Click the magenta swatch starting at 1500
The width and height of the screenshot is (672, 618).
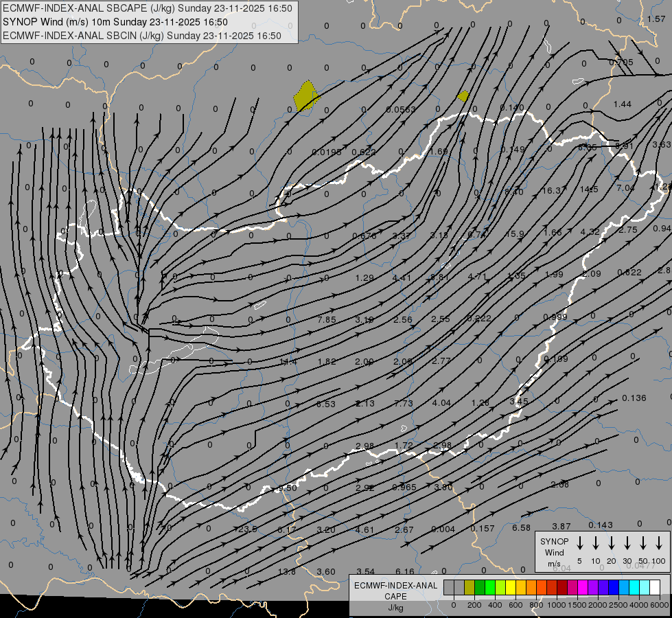pyautogui.click(x=583, y=587)
